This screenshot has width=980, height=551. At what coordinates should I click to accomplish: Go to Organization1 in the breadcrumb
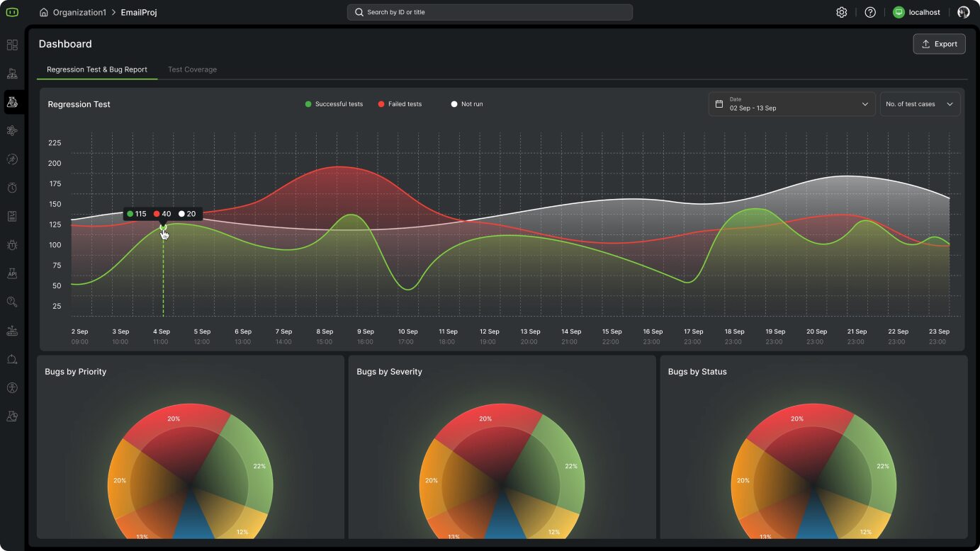pos(79,12)
